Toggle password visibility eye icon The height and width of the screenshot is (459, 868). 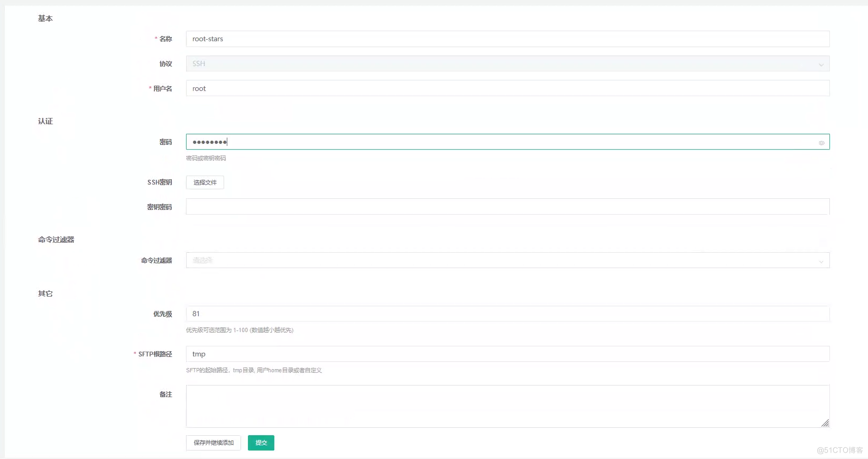(x=821, y=143)
